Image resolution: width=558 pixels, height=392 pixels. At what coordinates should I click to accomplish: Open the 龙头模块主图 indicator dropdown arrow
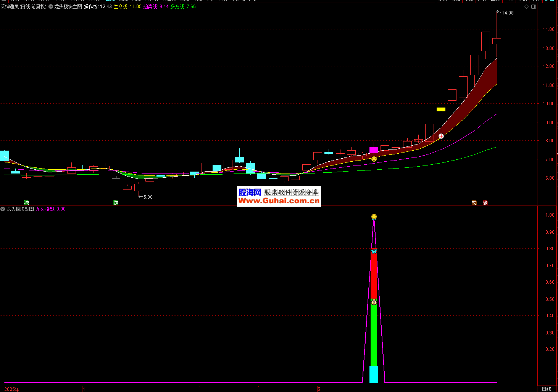click(x=51, y=6)
